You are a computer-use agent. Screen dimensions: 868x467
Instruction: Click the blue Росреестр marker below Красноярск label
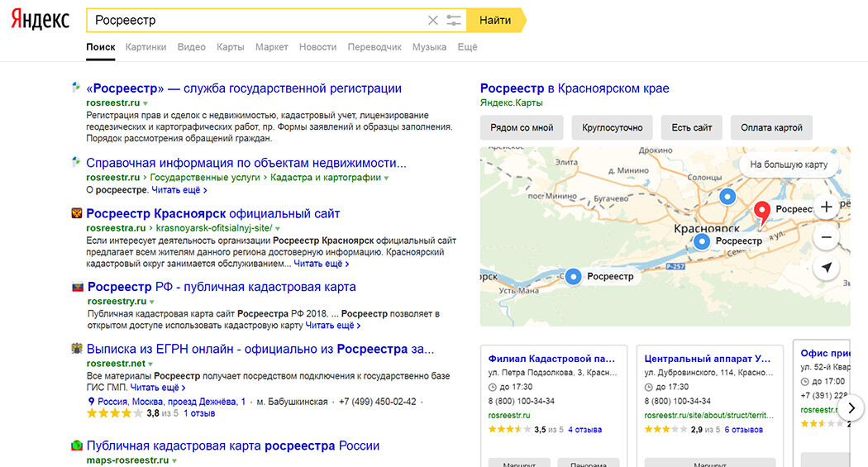tap(701, 241)
